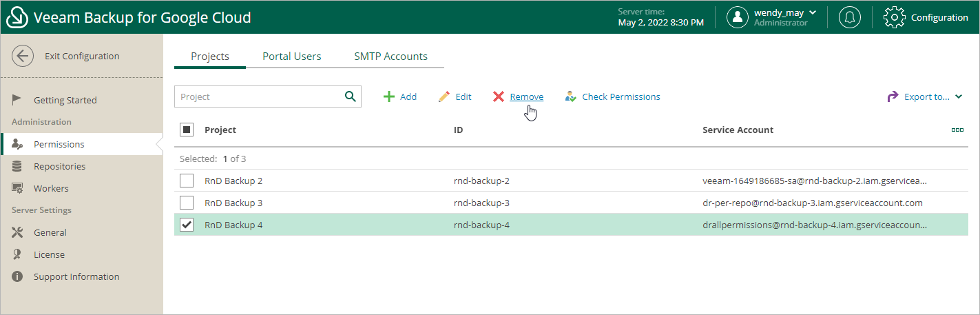This screenshot has width=980, height=315.
Task: Select the RnD Backup 2 project name
Action: coord(233,181)
